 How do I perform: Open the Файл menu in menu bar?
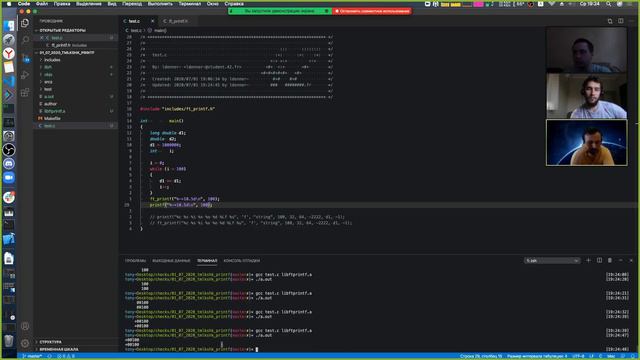42,4
